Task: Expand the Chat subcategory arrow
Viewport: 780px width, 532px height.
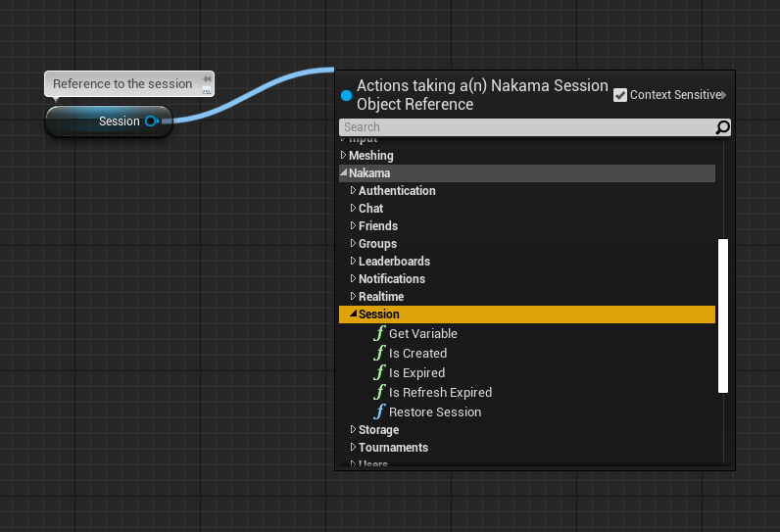Action: (353, 208)
